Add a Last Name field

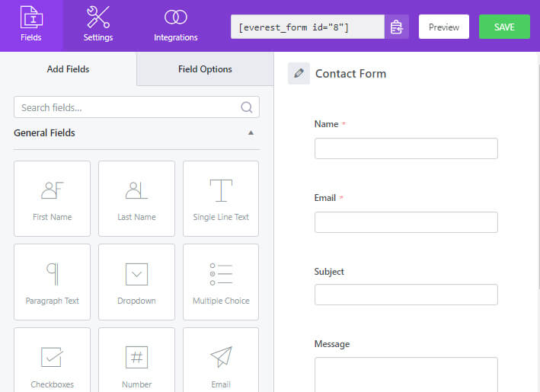click(x=137, y=199)
